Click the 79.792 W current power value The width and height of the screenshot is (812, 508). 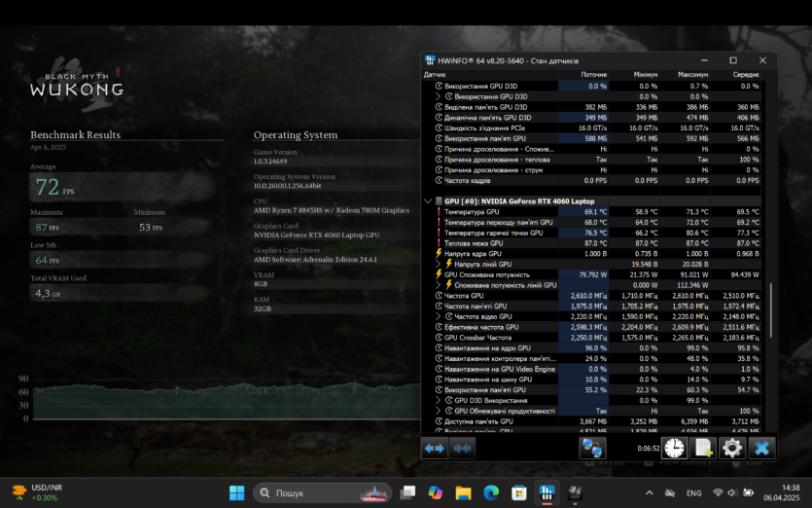pyautogui.click(x=593, y=274)
